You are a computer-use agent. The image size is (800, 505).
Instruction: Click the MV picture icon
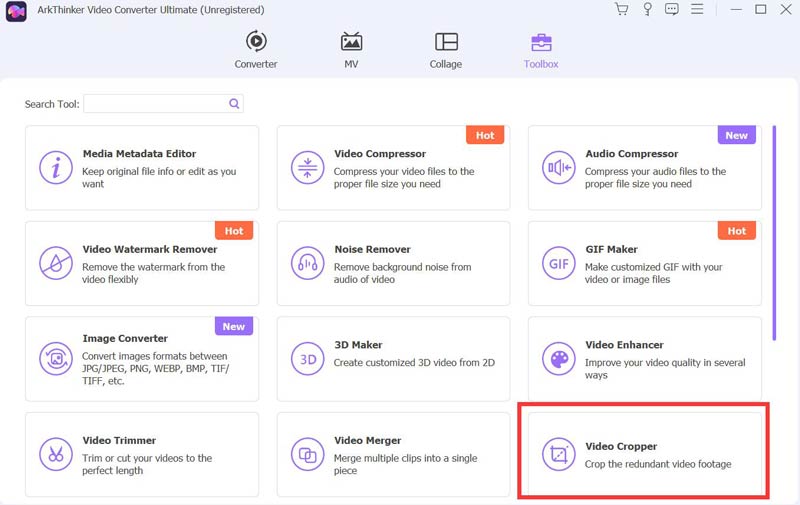pyautogui.click(x=351, y=41)
